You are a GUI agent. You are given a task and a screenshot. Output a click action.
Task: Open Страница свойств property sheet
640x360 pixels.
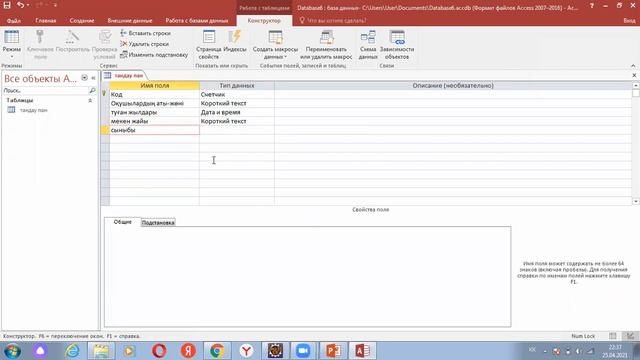click(209, 45)
